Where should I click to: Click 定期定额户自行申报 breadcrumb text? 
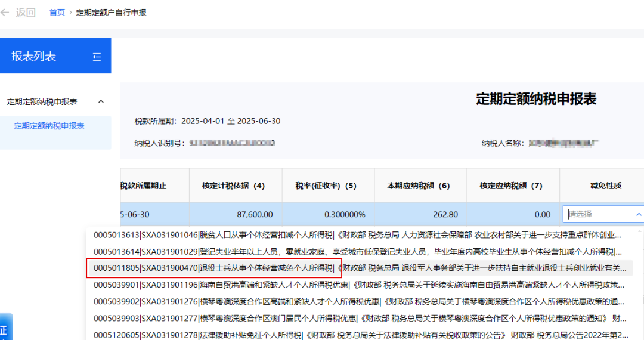click(112, 13)
